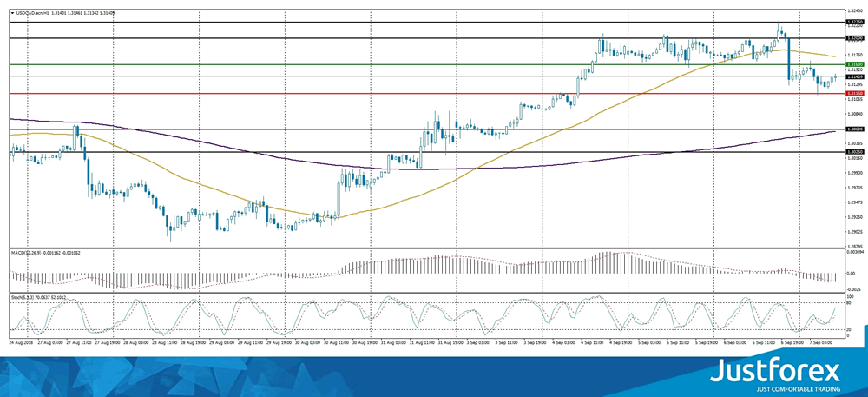Viewport: 868px width, 397px height.
Task: Click the chart title dropdown triangle icon
Action: [x=12, y=12]
